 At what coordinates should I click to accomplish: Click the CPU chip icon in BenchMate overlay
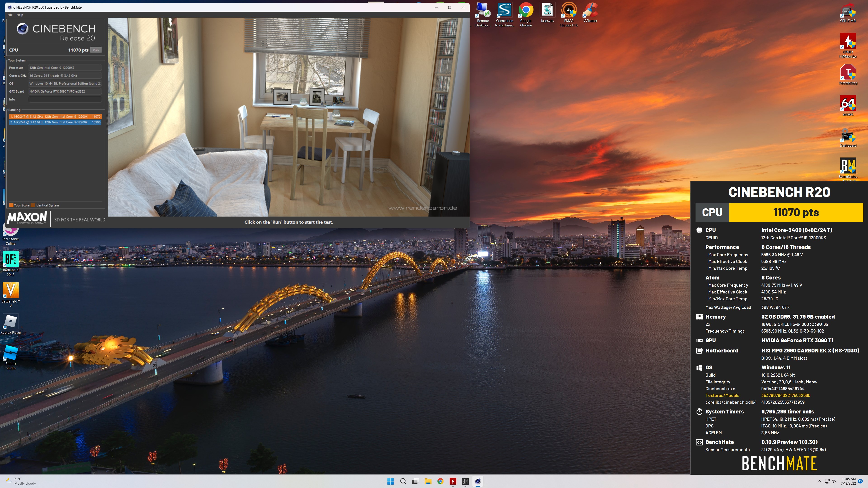coord(699,230)
